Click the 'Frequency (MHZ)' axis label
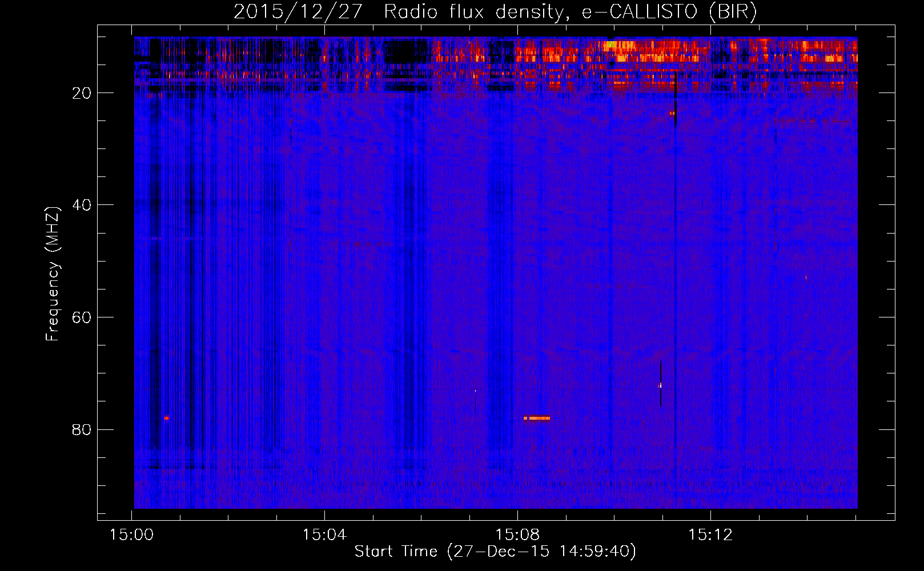 point(52,274)
